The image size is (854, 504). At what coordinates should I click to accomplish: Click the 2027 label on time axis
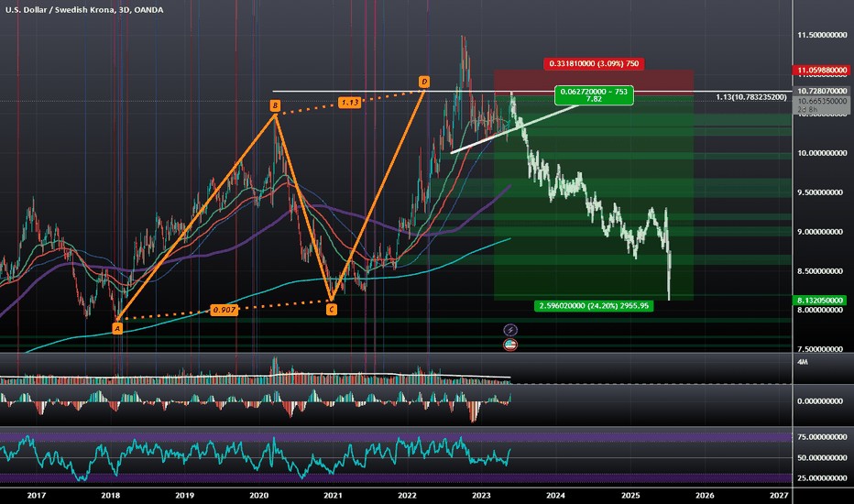(x=779, y=495)
